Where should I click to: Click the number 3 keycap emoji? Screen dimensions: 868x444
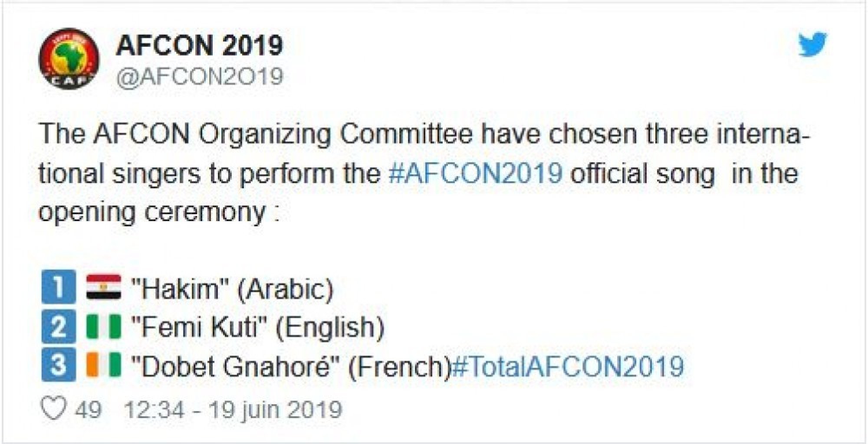pos(59,365)
